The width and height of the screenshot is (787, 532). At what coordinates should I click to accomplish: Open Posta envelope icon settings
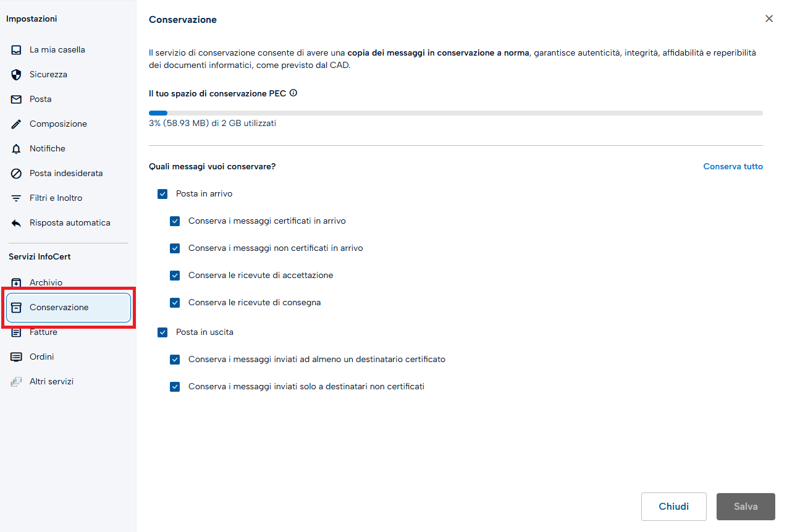17,99
